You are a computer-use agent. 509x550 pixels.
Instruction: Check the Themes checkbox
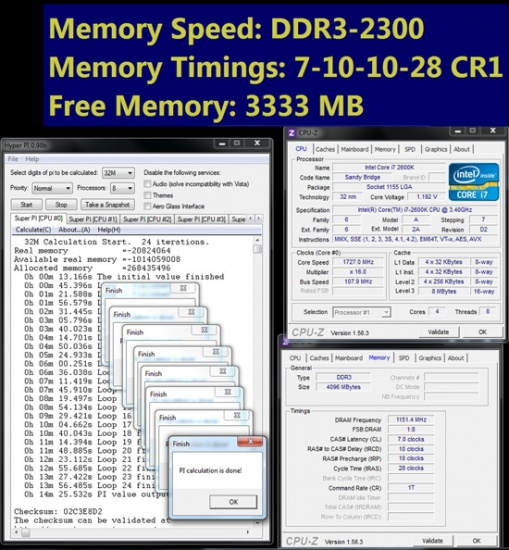click(147, 195)
